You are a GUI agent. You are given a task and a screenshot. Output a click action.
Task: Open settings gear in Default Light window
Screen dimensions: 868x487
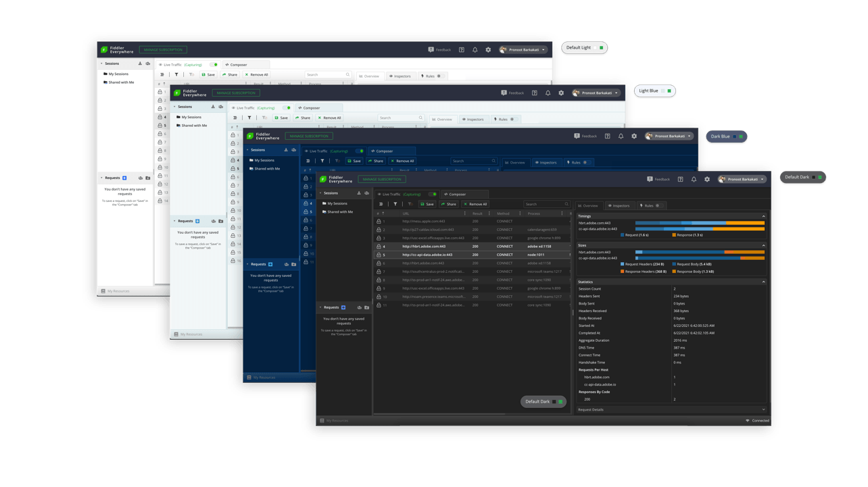click(488, 49)
